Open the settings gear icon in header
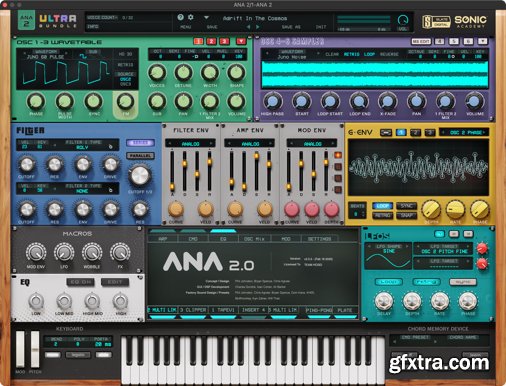 point(191,17)
